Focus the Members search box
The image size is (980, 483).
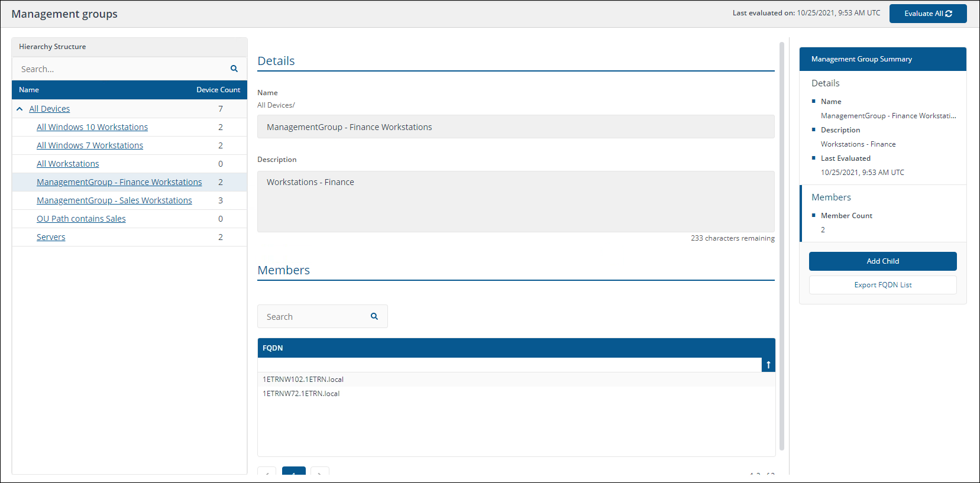[313, 317]
